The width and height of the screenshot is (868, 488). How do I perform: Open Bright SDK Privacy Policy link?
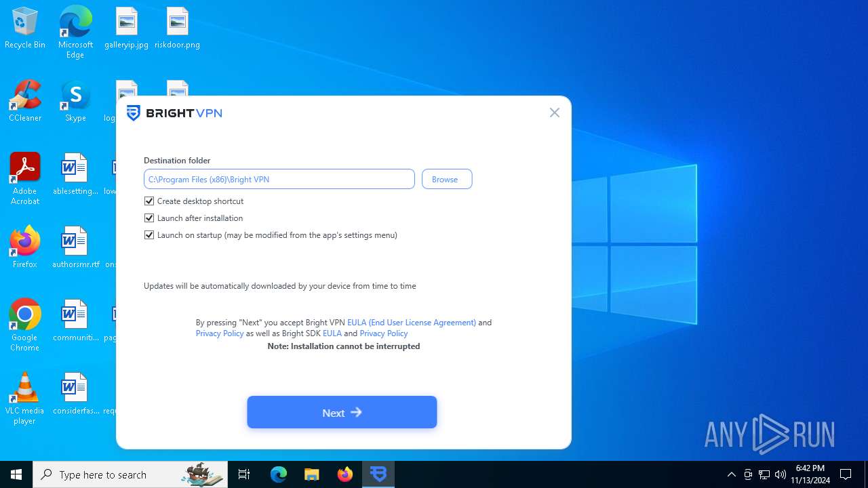point(384,333)
